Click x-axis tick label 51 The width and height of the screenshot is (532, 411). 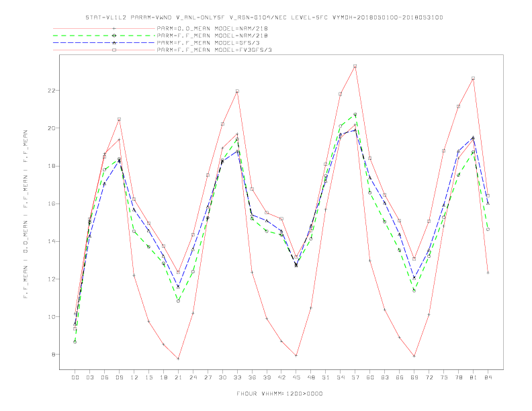coord(326,377)
